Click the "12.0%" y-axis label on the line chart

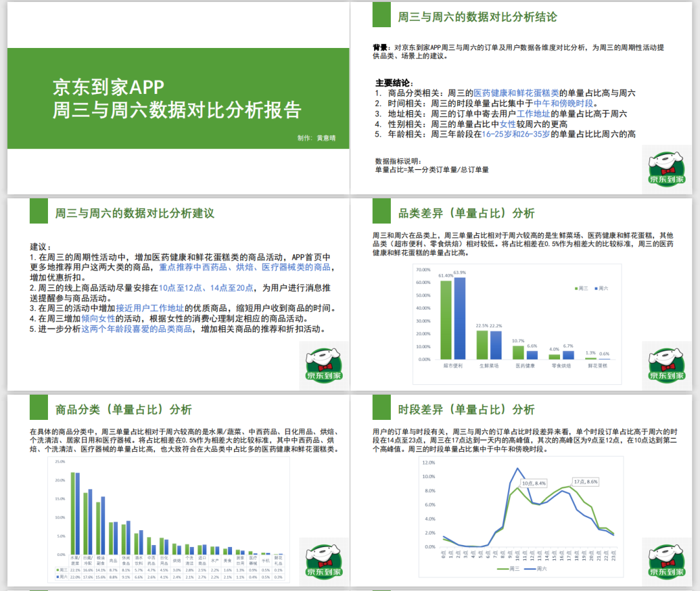[x=428, y=463]
